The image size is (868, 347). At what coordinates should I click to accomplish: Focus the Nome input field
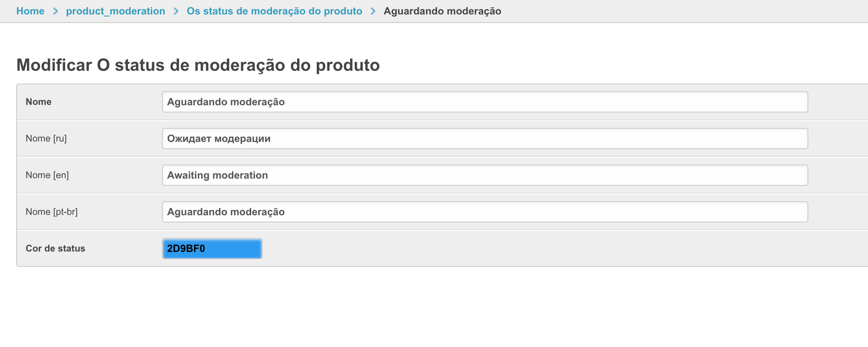click(x=485, y=102)
